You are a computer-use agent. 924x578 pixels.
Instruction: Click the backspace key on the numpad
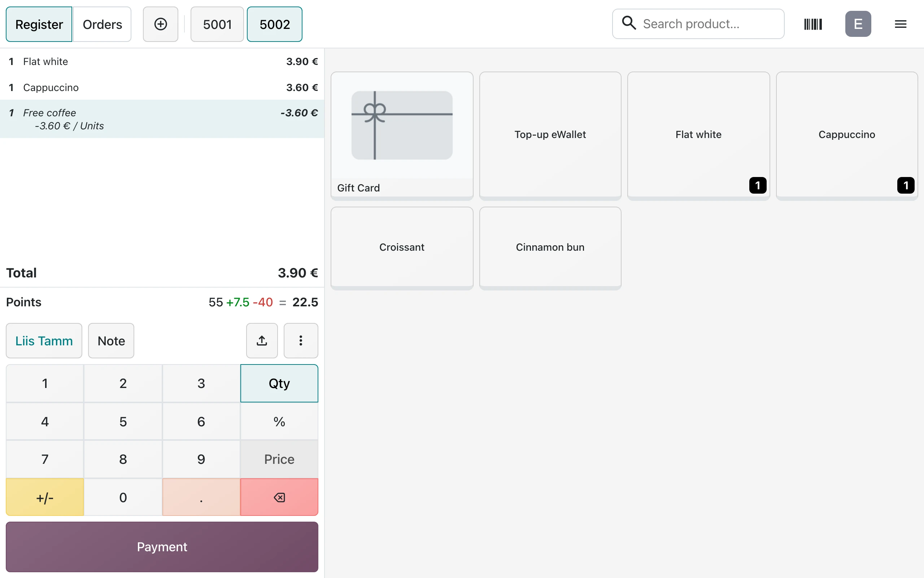279,497
